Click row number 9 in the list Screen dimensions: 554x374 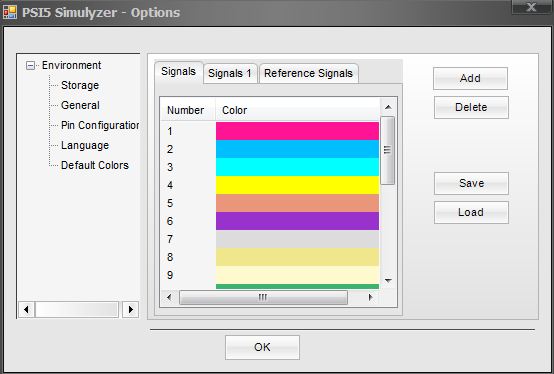click(170, 275)
